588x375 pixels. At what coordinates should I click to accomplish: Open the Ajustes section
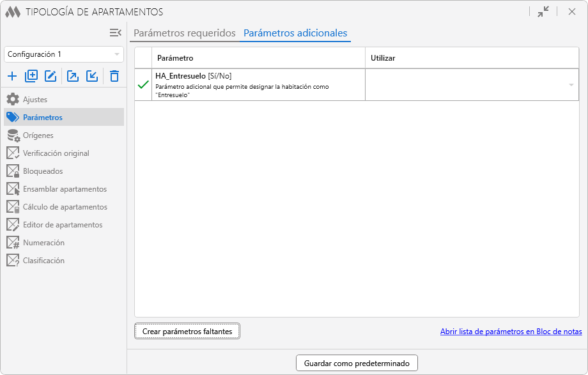point(35,100)
